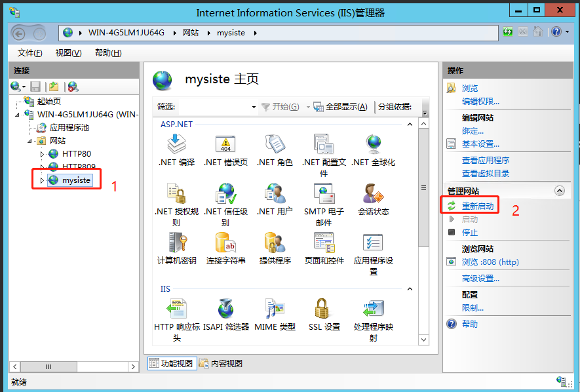Click the 编辑权限... link
The height and width of the screenshot is (392, 580).
(480, 101)
